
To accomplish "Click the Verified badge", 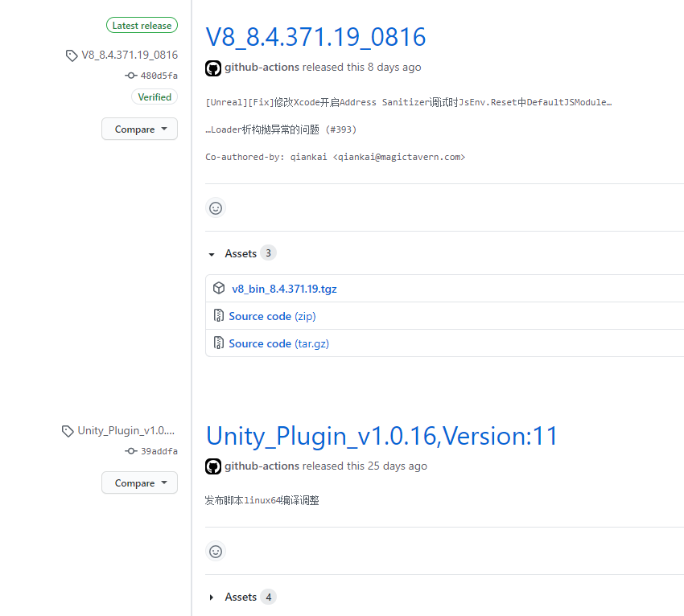I will click(x=155, y=97).
